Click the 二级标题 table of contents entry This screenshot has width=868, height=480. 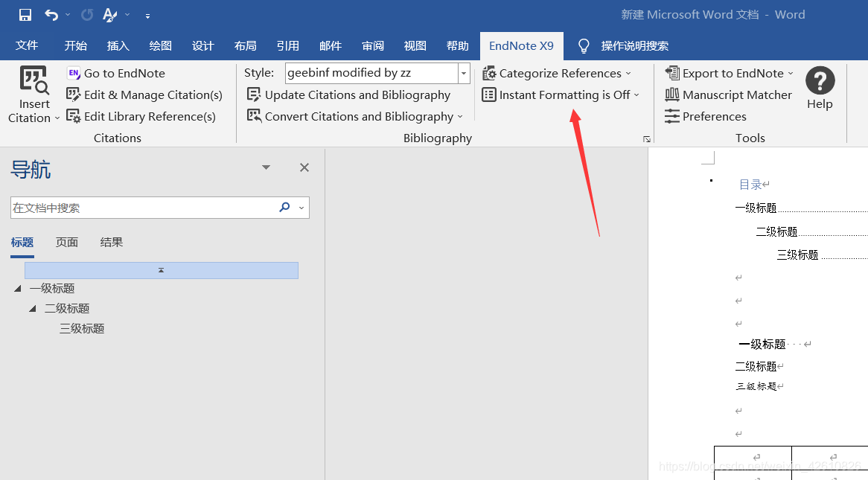pyautogui.click(x=776, y=232)
